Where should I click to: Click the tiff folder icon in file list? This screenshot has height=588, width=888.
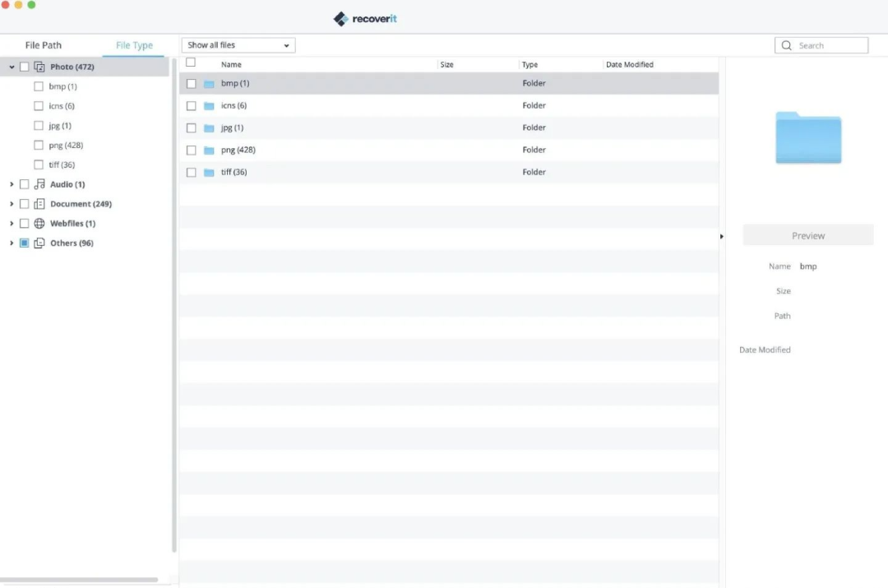click(209, 173)
